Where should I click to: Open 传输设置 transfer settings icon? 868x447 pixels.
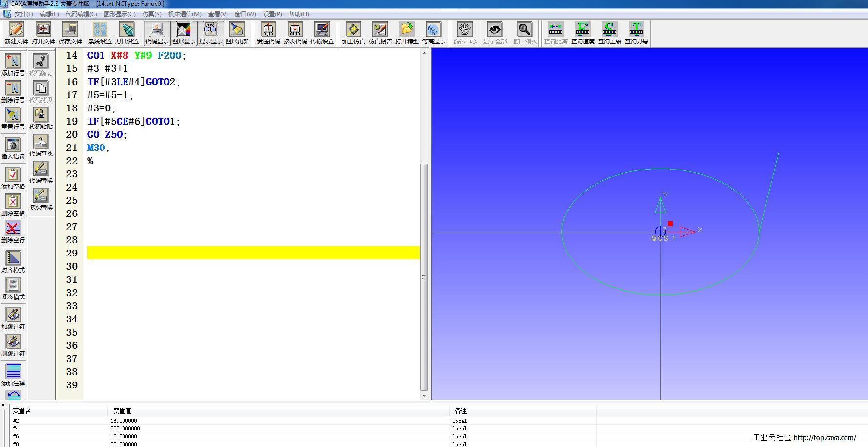pos(322,33)
